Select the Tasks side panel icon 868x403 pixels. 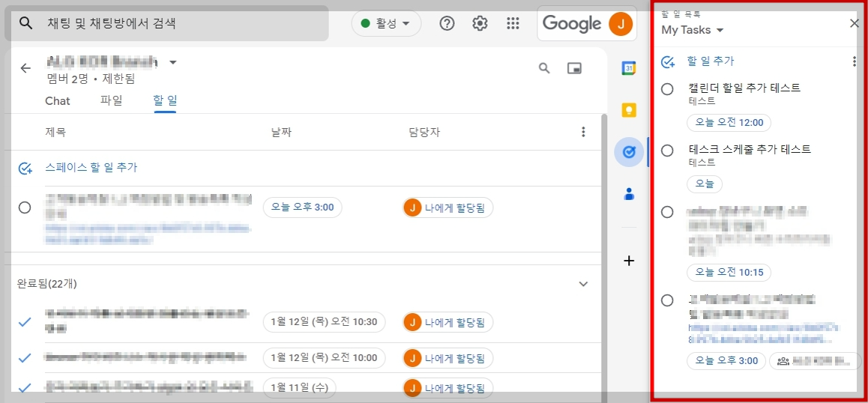(x=629, y=152)
